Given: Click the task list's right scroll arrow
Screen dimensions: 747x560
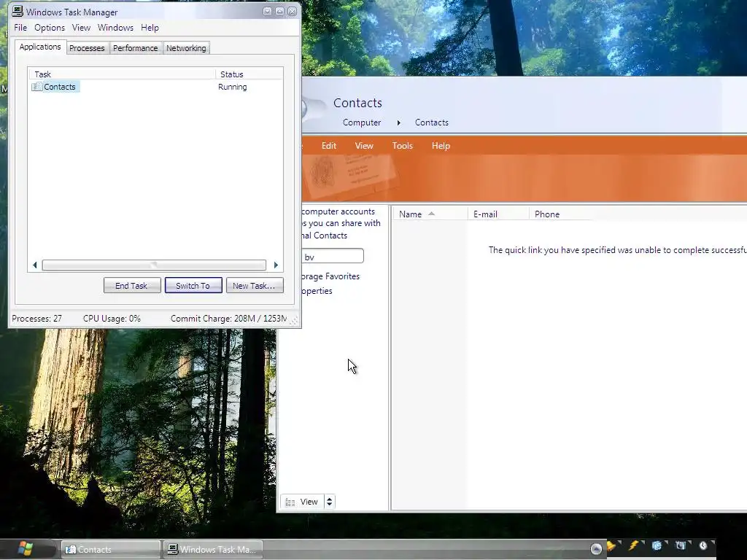Looking at the screenshot, I should tap(275, 265).
